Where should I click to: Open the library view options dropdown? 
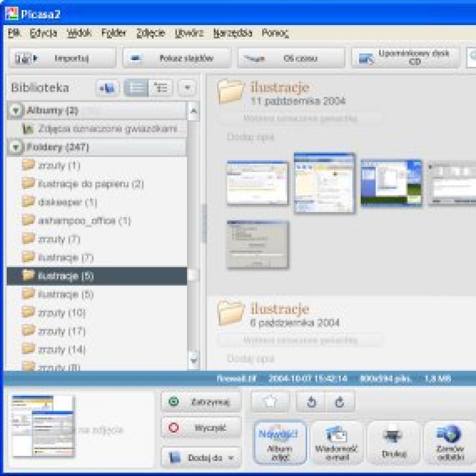(187, 88)
